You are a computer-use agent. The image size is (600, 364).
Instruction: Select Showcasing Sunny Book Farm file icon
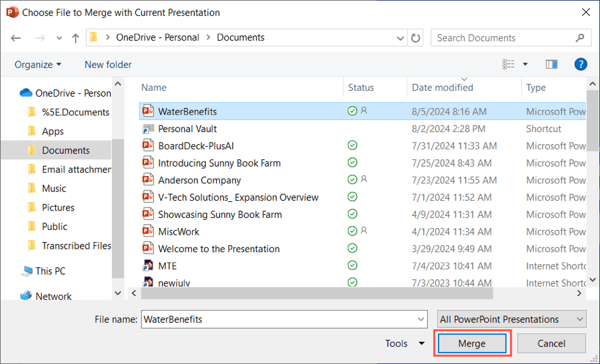point(148,215)
